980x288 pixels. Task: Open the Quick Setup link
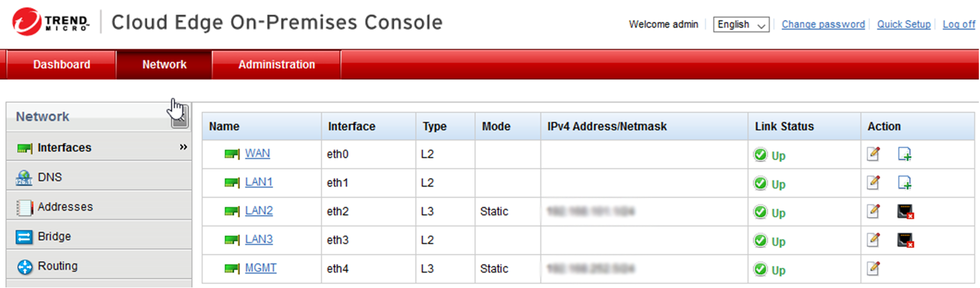(x=903, y=24)
